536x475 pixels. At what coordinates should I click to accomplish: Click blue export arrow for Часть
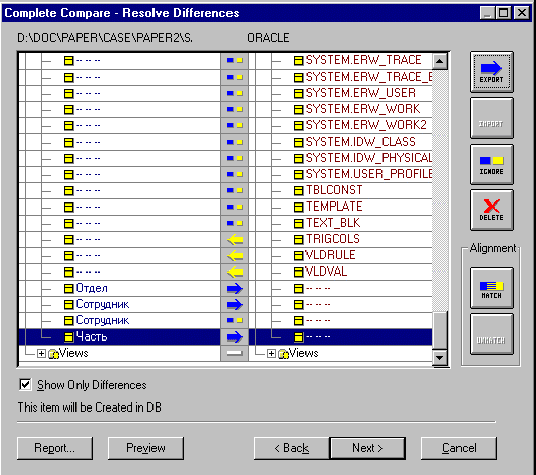pyautogui.click(x=235, y=337)
